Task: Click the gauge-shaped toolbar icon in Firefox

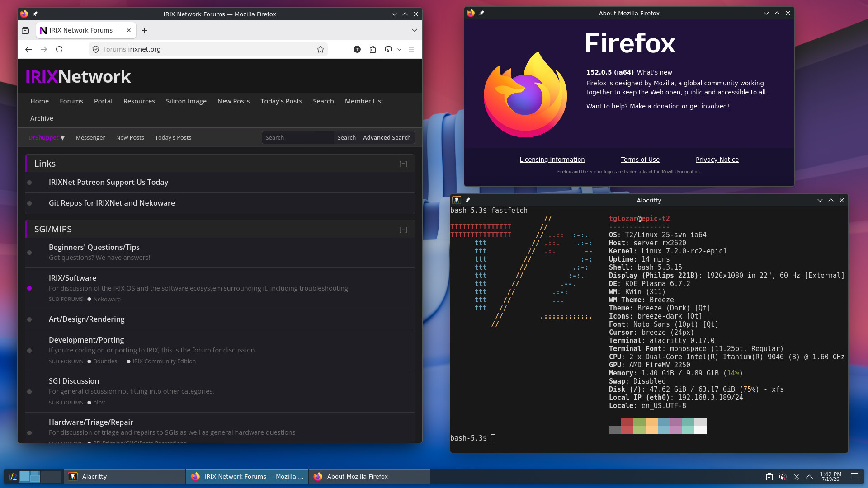Action: coord(388,49)
